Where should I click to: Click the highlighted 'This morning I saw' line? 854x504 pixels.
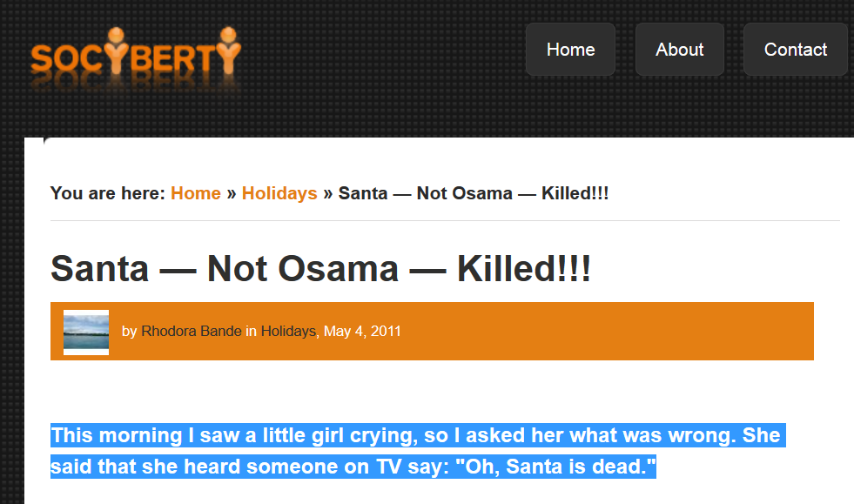click(418, 435)
